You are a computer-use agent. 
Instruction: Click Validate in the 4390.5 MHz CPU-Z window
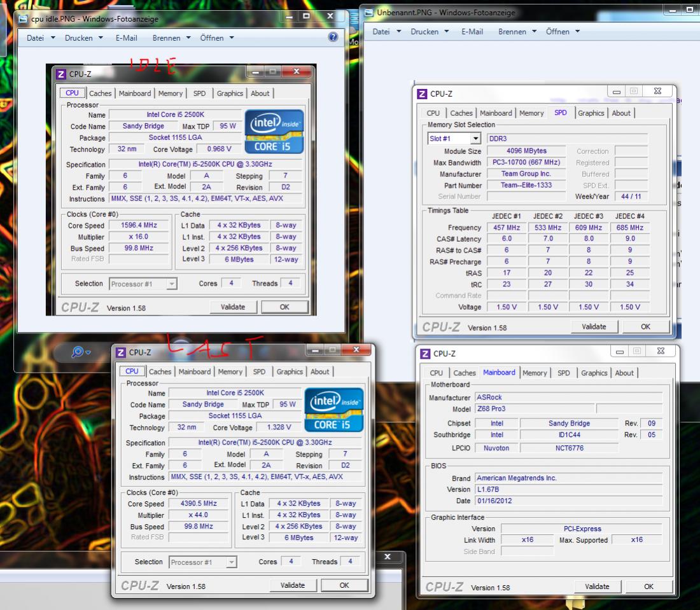[293, 585]
